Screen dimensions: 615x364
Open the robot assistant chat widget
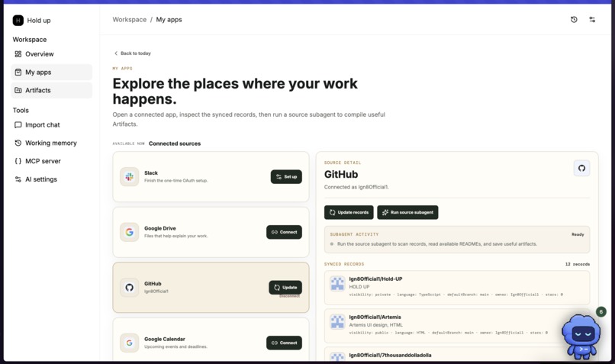tap(581, 337)
